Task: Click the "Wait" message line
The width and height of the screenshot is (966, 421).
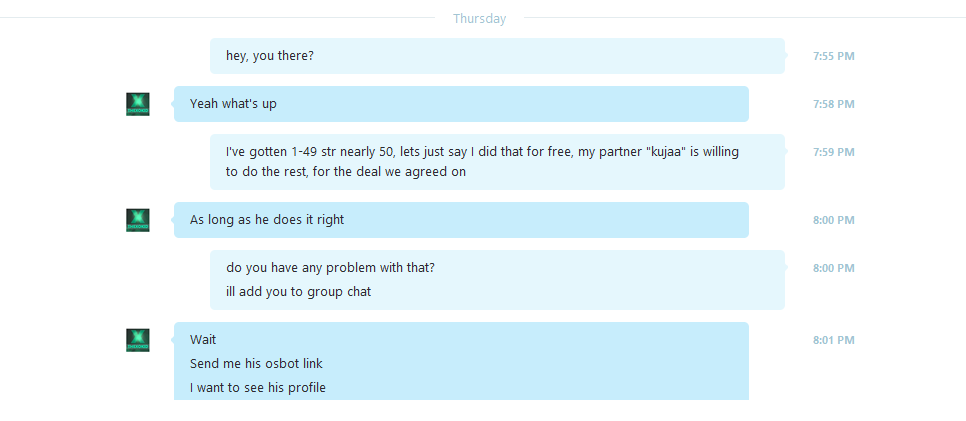Action: 203,340
